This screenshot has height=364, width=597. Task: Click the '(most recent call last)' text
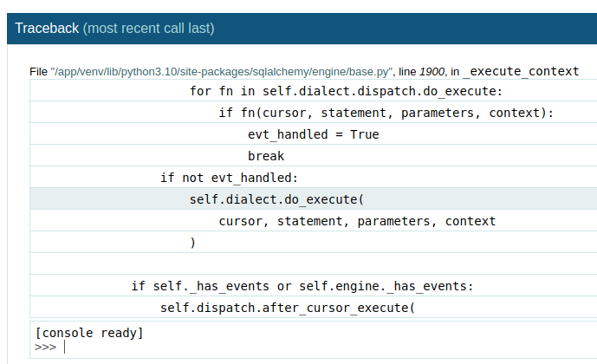tap(148, 29)
